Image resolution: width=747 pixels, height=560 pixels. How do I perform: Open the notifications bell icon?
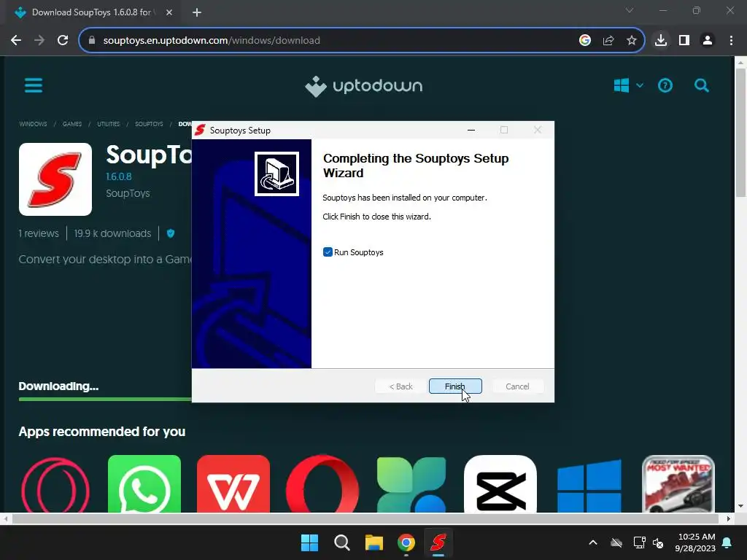(x=727, y=542)
